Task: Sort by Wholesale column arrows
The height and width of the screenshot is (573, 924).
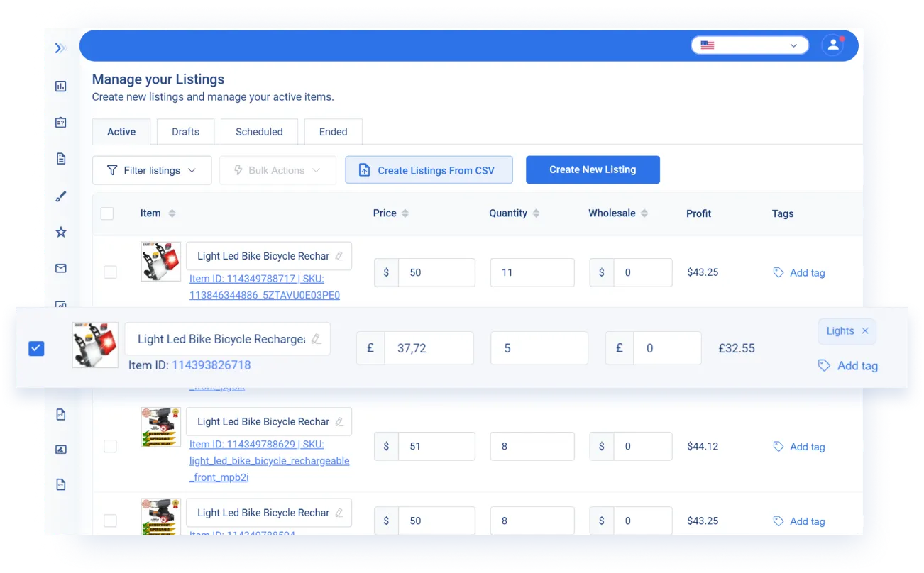Action: pos(644,213)
